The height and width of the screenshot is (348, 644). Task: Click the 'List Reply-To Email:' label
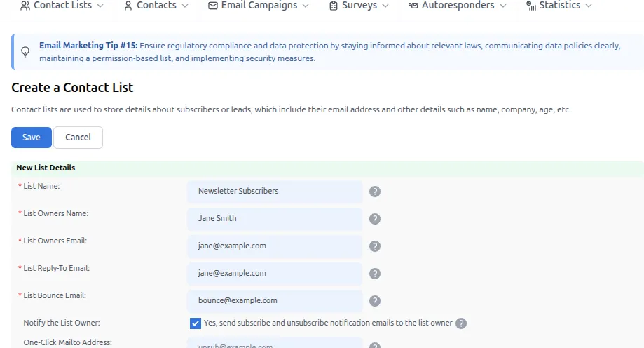pyautogui.click(x=56, y=268)
